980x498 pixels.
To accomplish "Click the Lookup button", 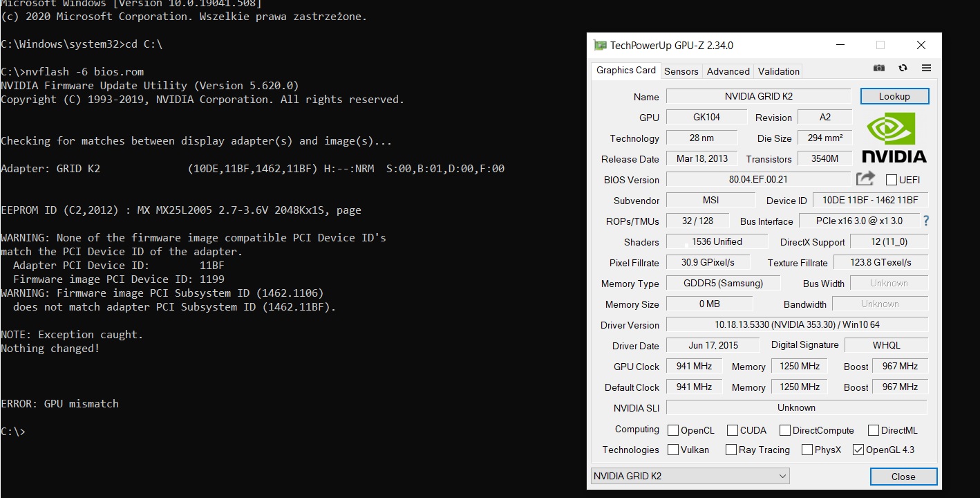I will [894, 96].
